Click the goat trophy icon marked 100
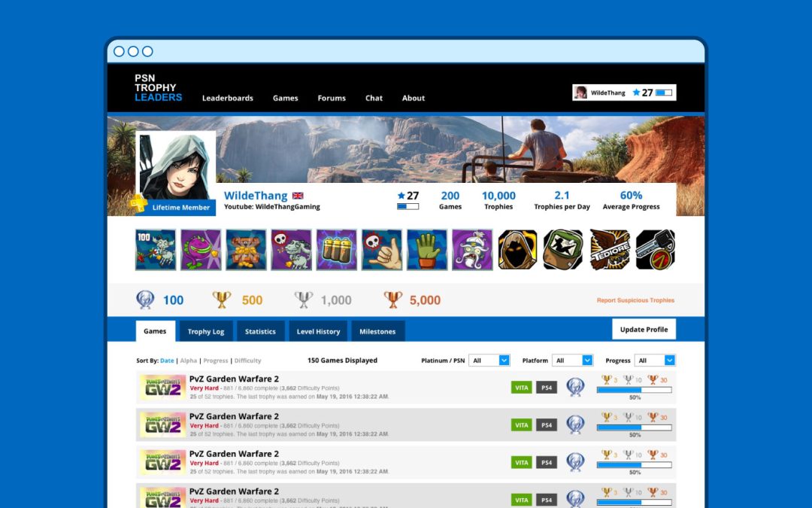Image resolution: width=812 pixels, height=508 pixels. point(156,250)
